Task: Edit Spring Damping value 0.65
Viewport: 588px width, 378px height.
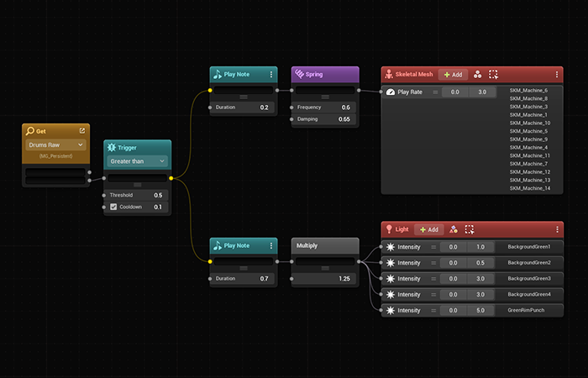Action: point(344,119)
